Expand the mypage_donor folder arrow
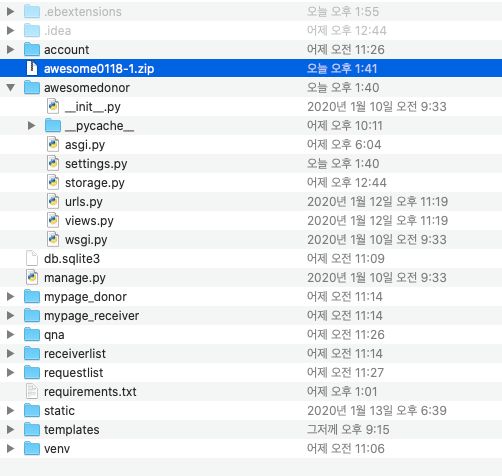 point(11,297)
